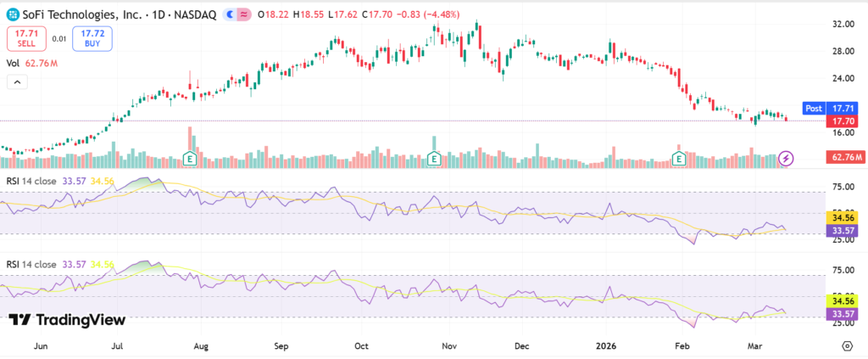This screenshot has height=359, width=868.
Task: Click the TradingView logo
Action: point(67,320)
